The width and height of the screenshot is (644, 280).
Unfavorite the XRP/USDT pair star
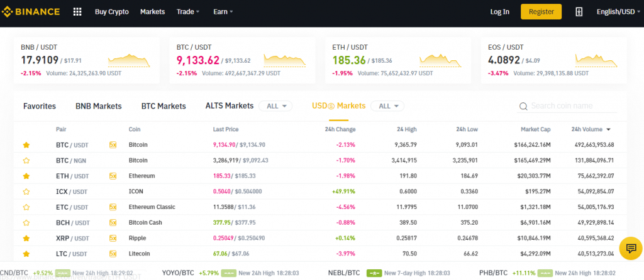26,238
